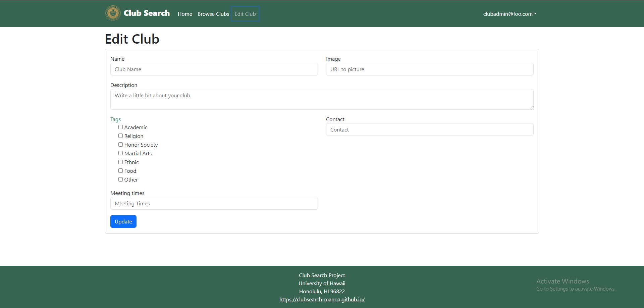The image size is (644, 308).
Task: Click the blue Update button
Action: tap(123, 221)
